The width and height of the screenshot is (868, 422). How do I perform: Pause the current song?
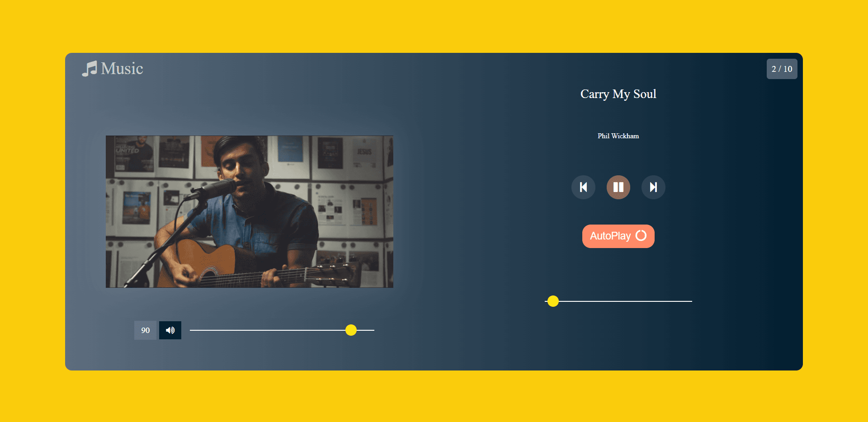(x=618, y=187)
